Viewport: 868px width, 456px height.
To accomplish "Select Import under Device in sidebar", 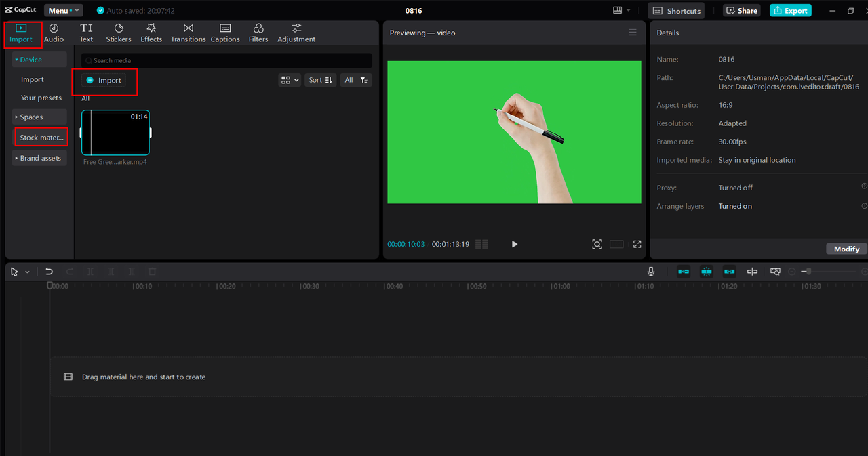I will tap(32, 79).
